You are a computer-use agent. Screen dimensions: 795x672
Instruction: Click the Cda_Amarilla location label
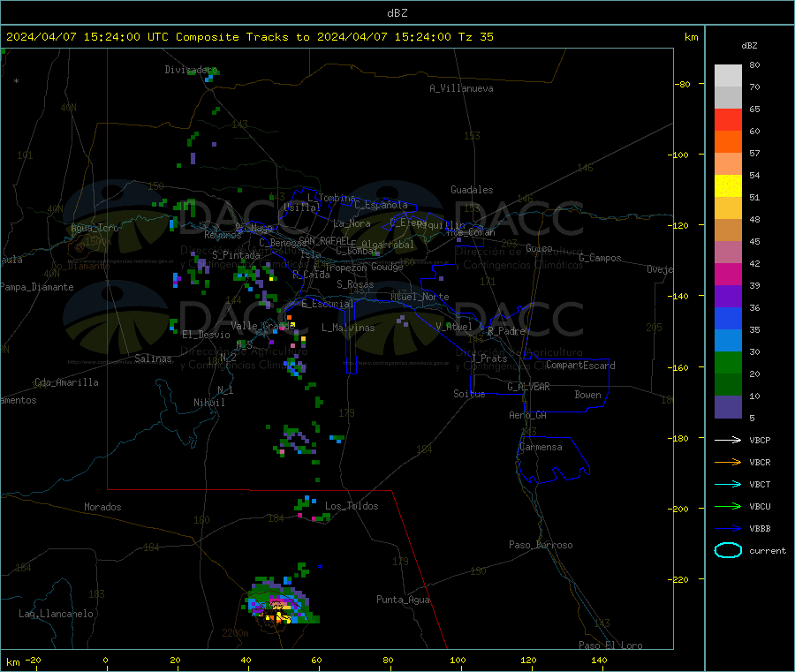tap(66, 382)
